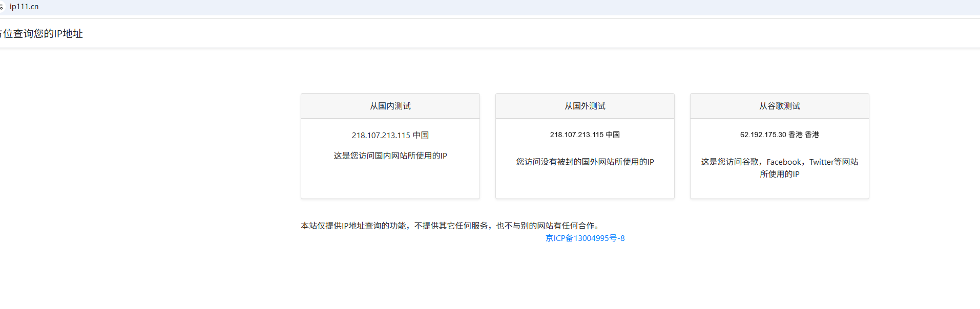Click the site info icon beside ip111.cn

coord(2,7)
